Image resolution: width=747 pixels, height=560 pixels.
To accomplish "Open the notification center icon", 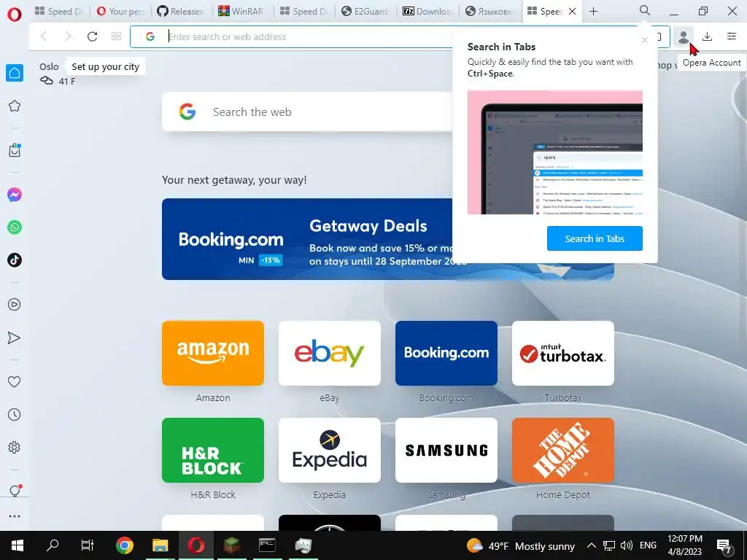I will pyautogui.click(x=724, y=546).
